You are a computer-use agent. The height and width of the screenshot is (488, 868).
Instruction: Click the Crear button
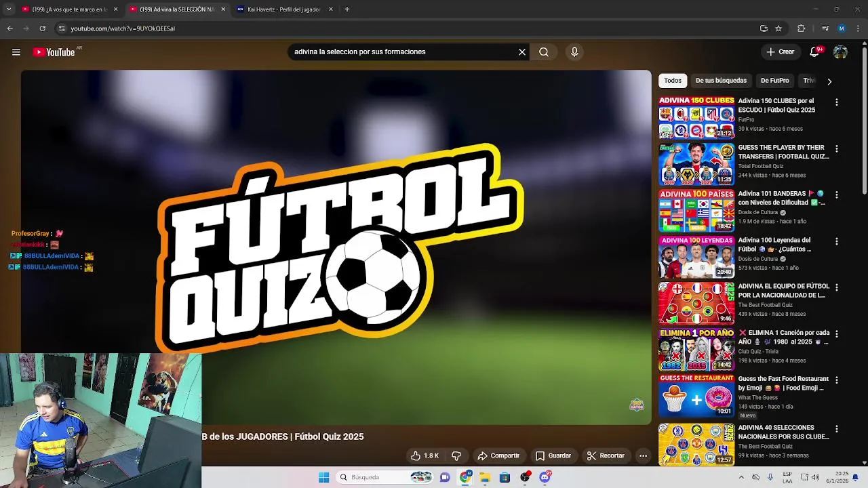[780, 52]
